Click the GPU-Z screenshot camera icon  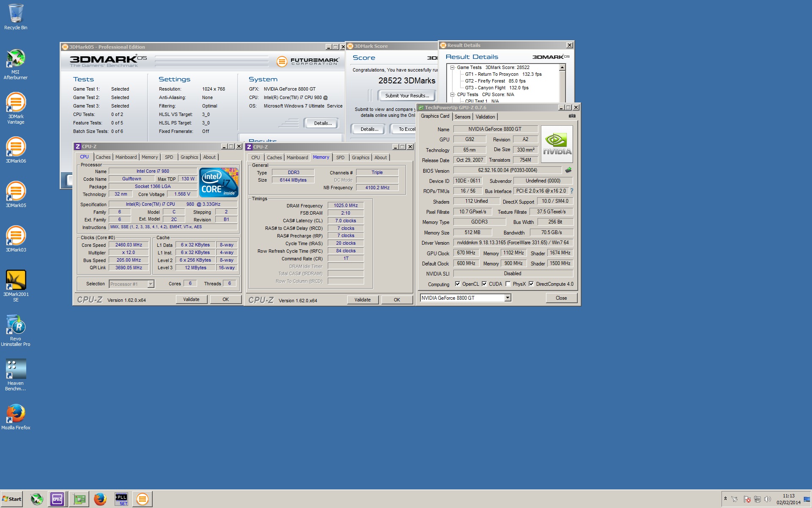572,116
